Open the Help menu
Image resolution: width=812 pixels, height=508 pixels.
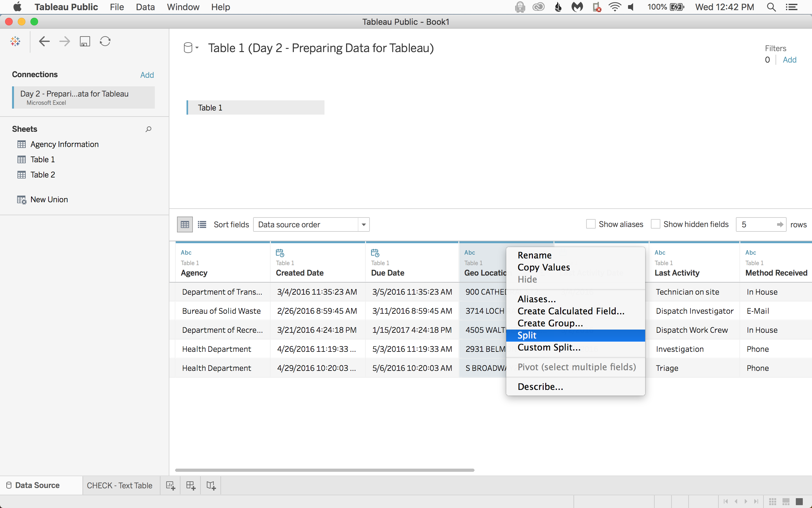point(220,7)
